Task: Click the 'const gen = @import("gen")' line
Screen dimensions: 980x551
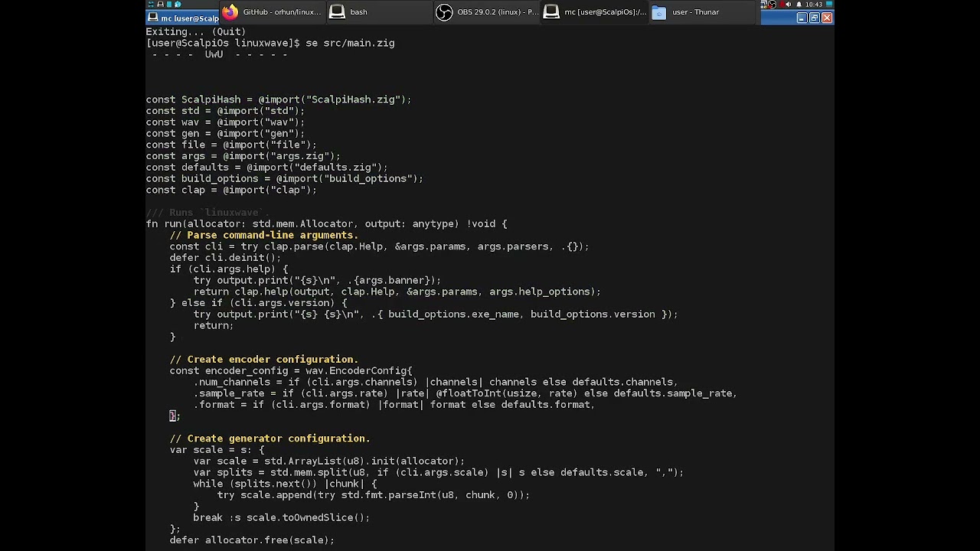Action: coord(225,133)
